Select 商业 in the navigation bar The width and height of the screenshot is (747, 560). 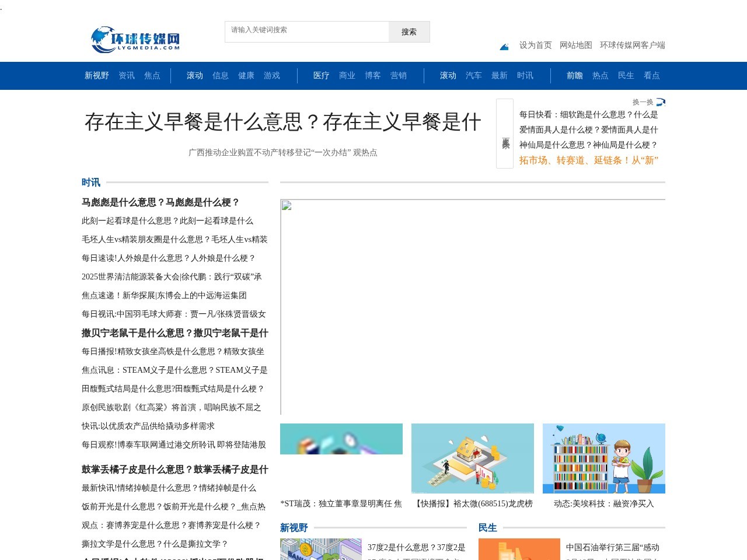click(347, 75)
